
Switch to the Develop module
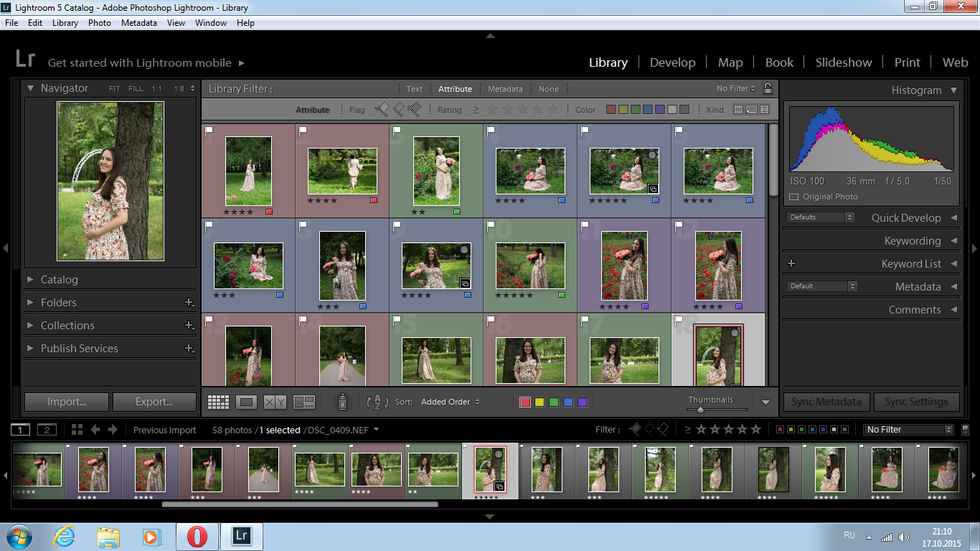[672, 62]
